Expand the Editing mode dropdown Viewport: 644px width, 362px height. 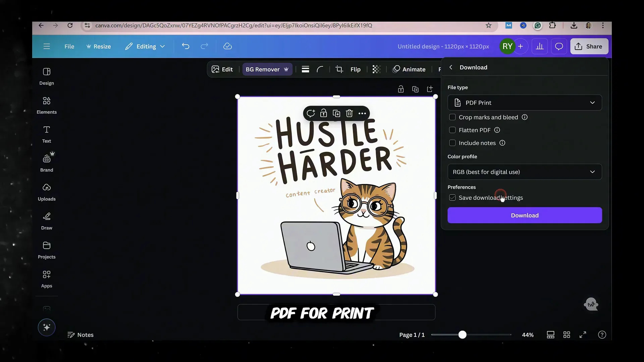pos(145,46)
